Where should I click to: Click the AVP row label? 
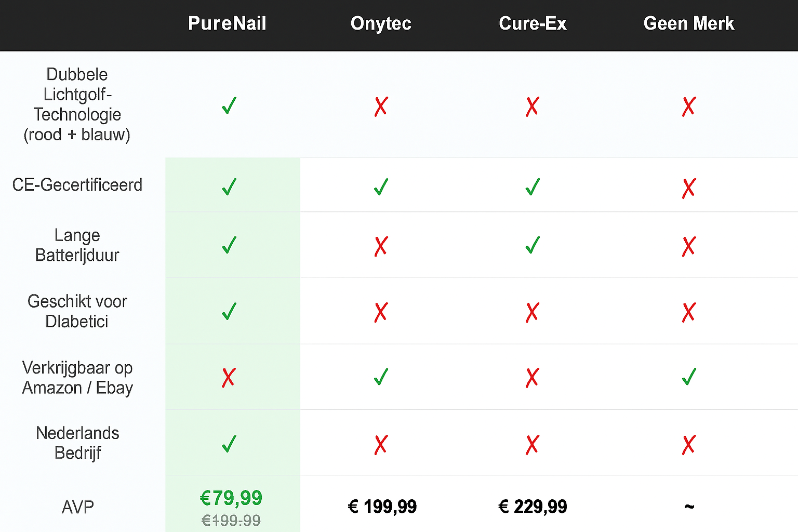pos(78,507)
